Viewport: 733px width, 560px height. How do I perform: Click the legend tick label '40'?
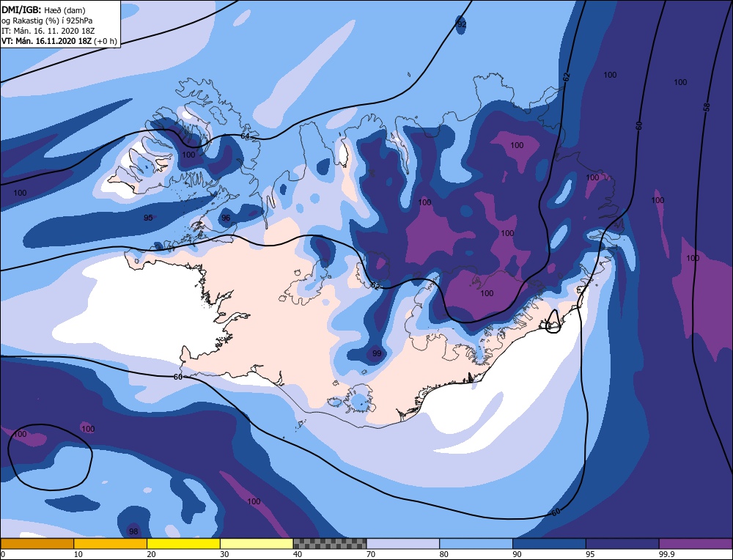click(298, 554)
